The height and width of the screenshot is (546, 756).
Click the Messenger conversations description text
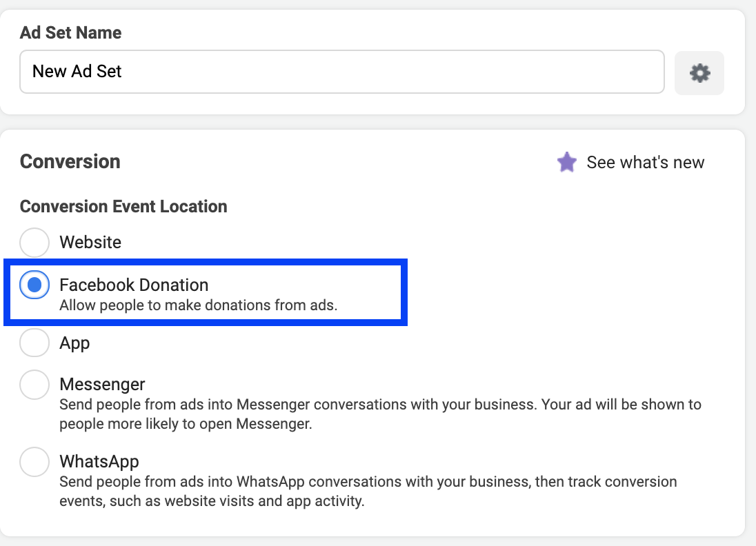[380, 414]
